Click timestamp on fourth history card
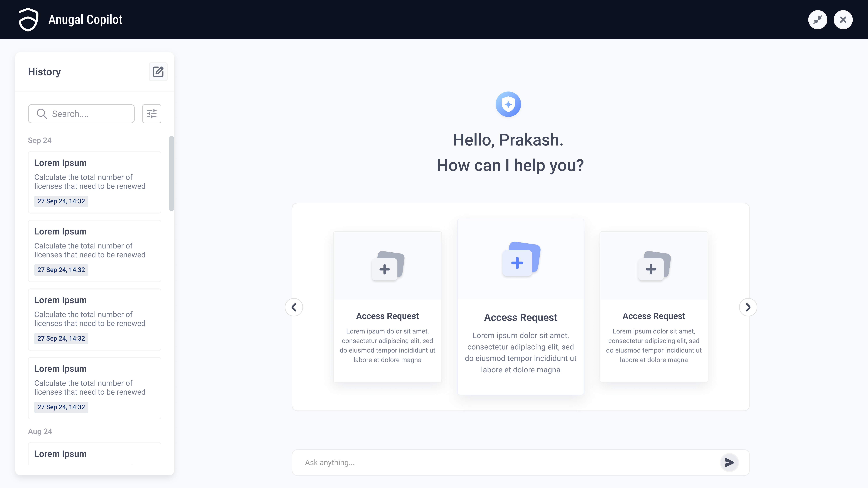 click(x=61, y=407)
